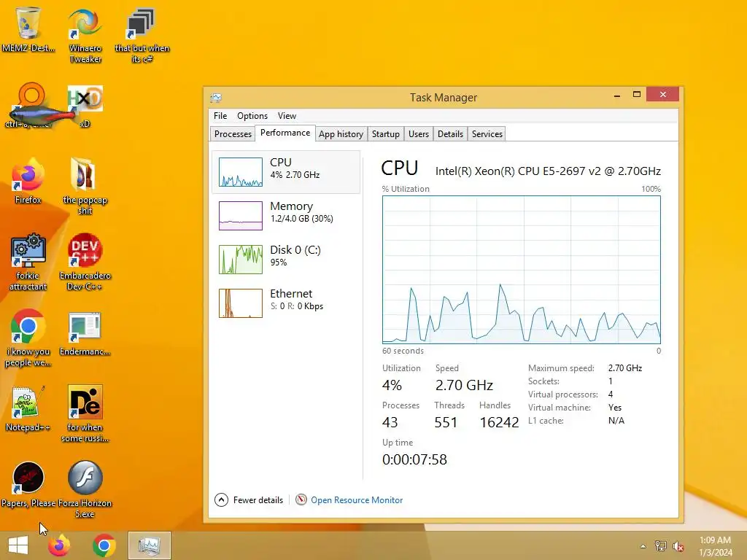Click the muted volume tray icon

678,546
